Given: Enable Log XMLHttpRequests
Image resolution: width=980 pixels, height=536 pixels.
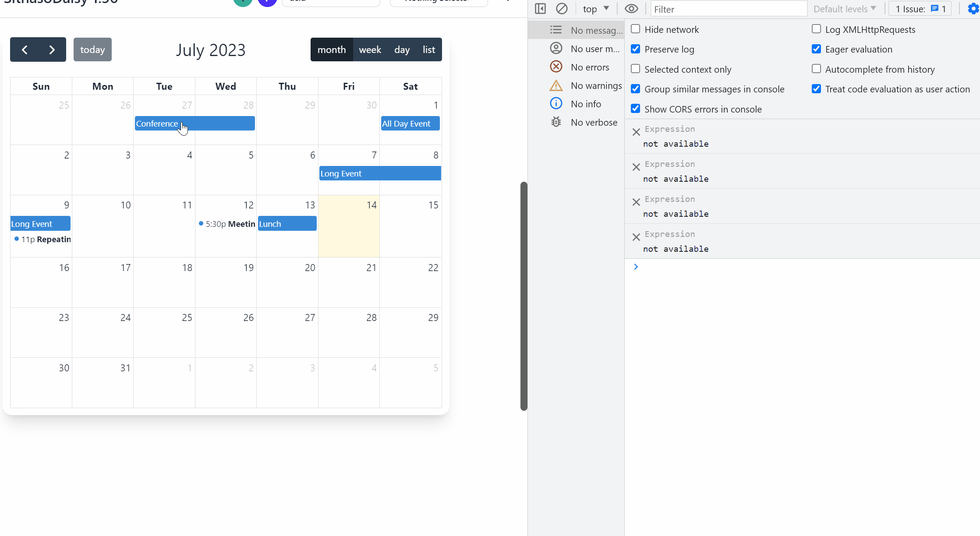Looking at the screenshot, I should (816, 28).
